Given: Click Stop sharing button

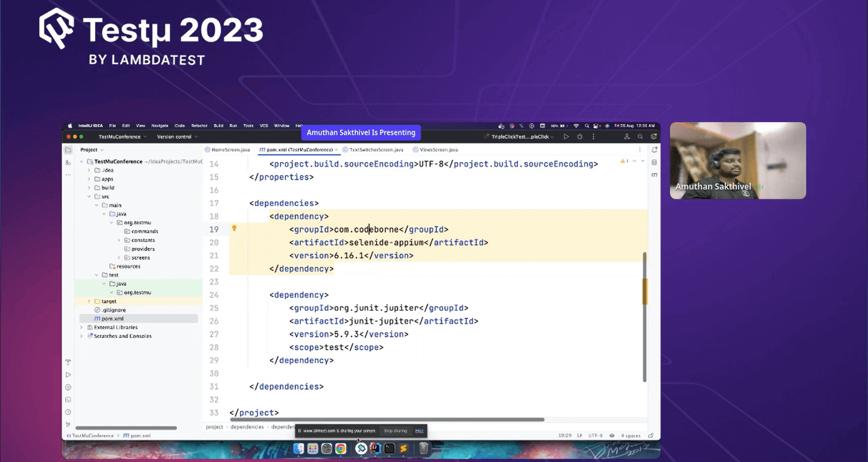Looking at the screenshot, I should click(395, 431).
